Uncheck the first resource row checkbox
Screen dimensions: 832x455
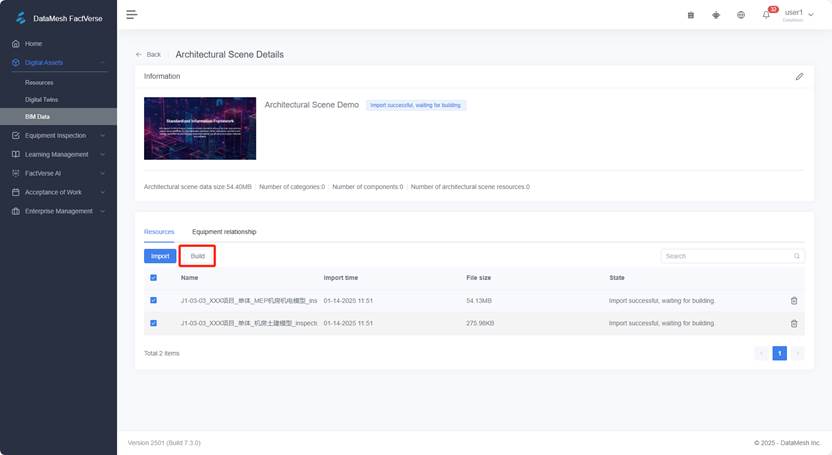[x=153, y=300]
